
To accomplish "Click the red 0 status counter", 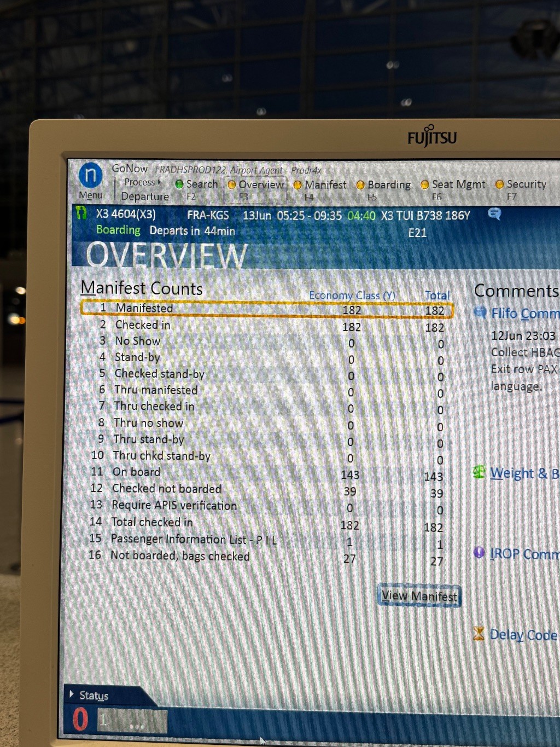I will 80,719.
